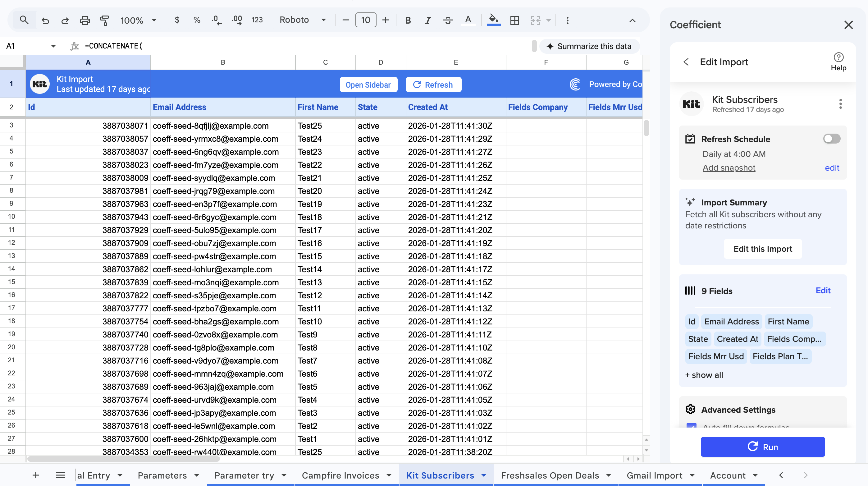Click the Edit this Import button
The width and height of the screenshot is (868, 486).
pyautogui.click(x=763, y=249)
